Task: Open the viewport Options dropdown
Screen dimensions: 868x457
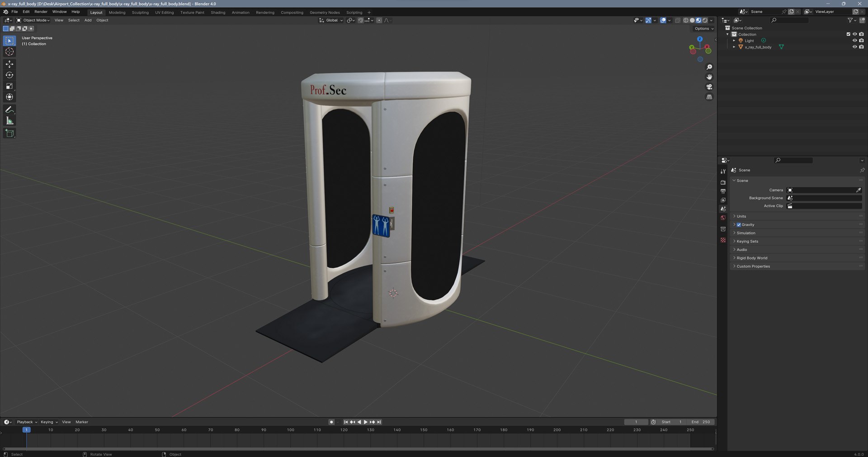Action: pos(703,29)
